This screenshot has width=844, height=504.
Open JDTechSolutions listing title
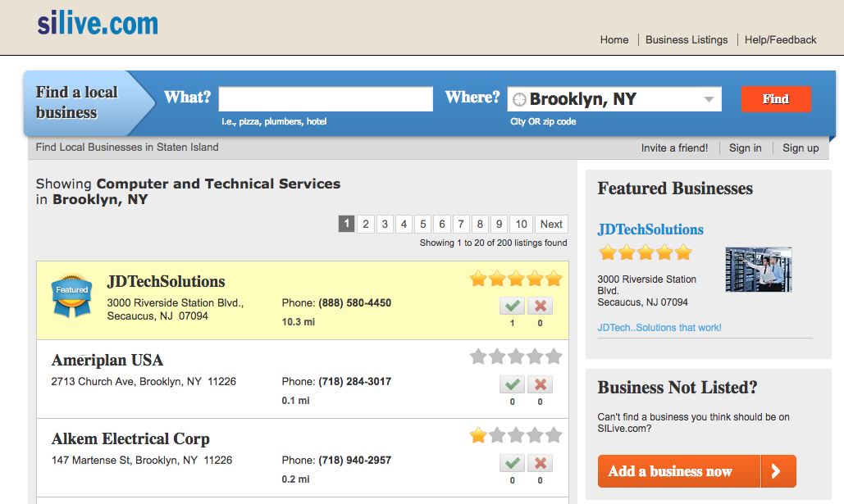click(x=166, y=281)
